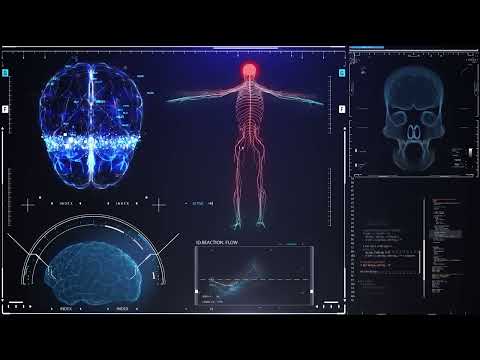This screenshot has width=480, height=360.
Task: Click the white F marker on the left edge
Action: pos(5,109)
